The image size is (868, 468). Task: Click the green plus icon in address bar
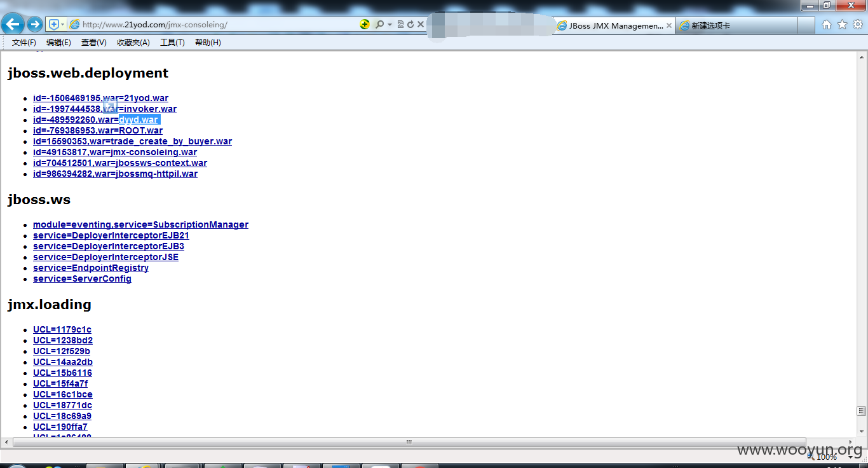[364, 24]
